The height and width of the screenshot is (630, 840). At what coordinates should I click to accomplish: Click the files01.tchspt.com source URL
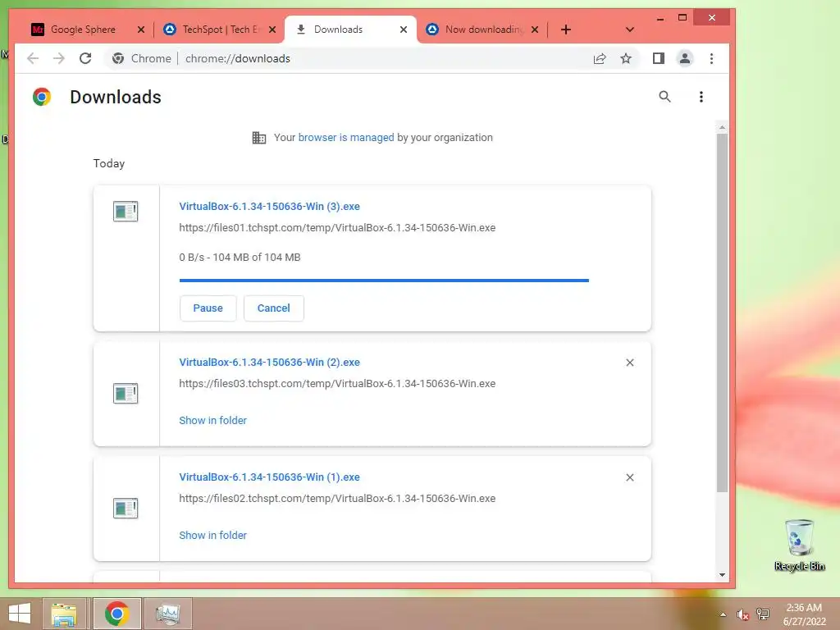click(x=337, y=228)
